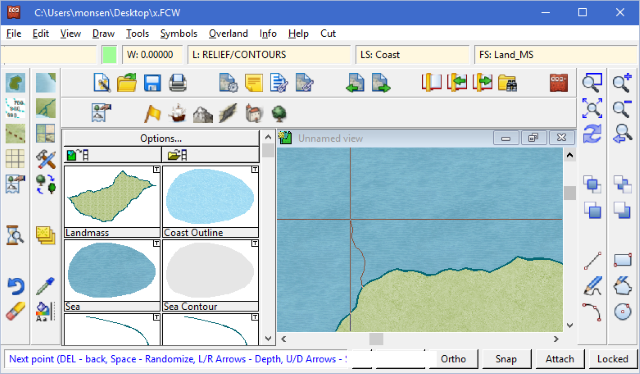Select the eyedropper tool icon
This screenshot has width=640, height=374.
pyautogui.click(x=45, y=286)
